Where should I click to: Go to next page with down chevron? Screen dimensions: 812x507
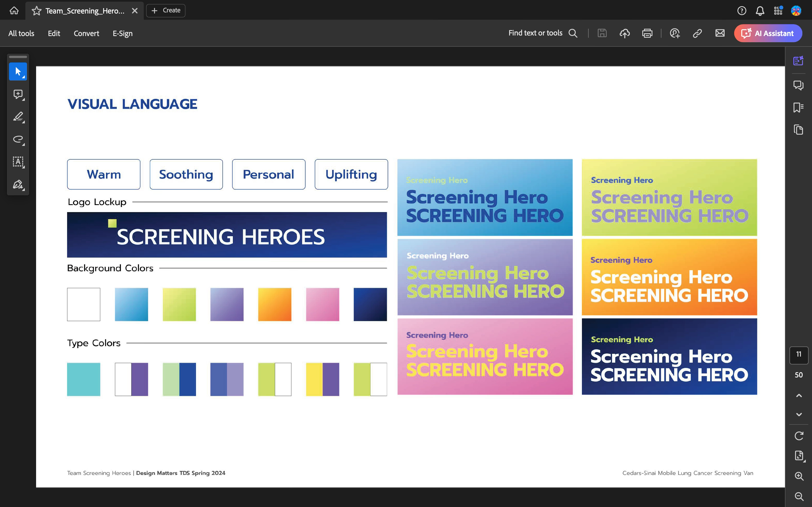(798, 414)
